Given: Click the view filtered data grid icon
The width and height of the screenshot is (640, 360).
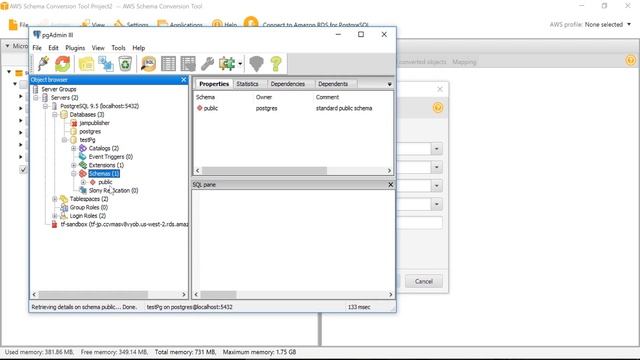Looking at the screenshot, I should click(x=188, y=64).
